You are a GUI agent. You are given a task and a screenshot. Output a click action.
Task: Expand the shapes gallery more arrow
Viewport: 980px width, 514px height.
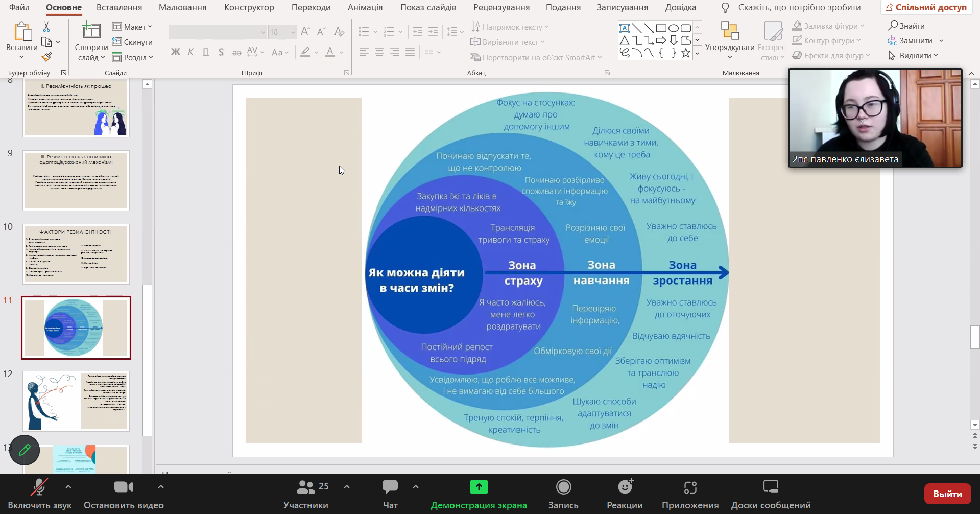click(x=697, y=53)
